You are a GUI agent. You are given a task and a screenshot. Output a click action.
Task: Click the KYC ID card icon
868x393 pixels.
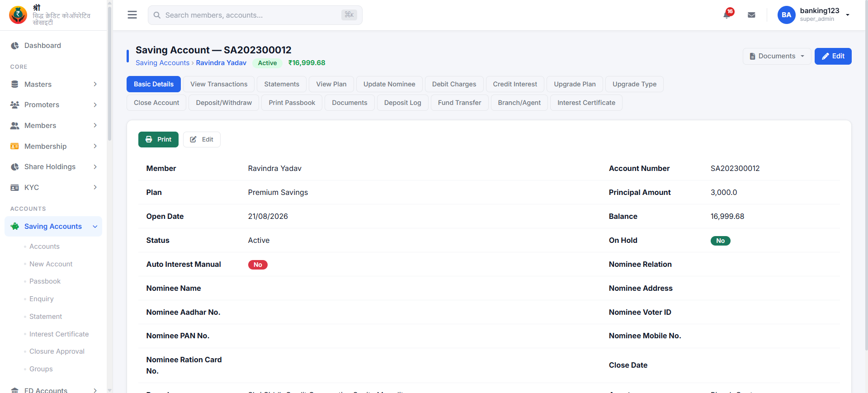[x=15, y=188]
